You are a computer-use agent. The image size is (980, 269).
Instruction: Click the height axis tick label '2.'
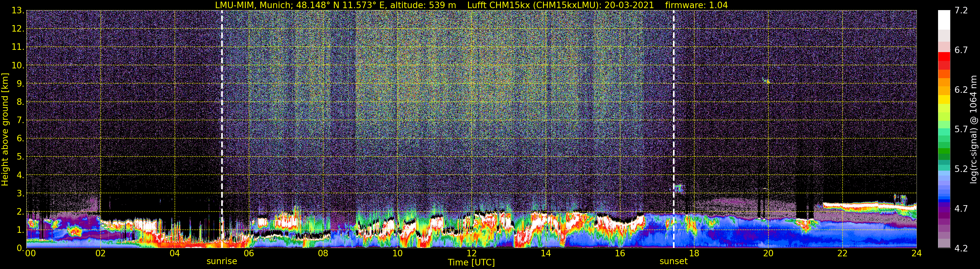(x=20, y=211)
